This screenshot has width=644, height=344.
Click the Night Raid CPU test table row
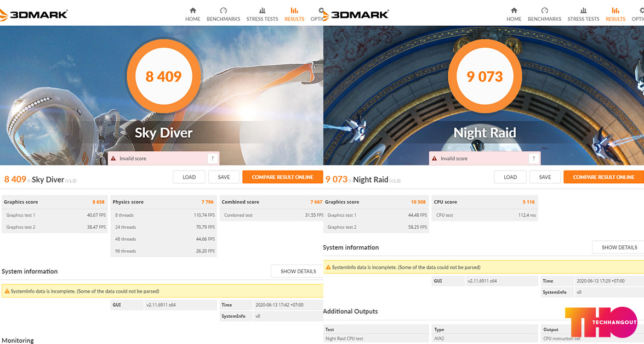(x=376, y=339)
